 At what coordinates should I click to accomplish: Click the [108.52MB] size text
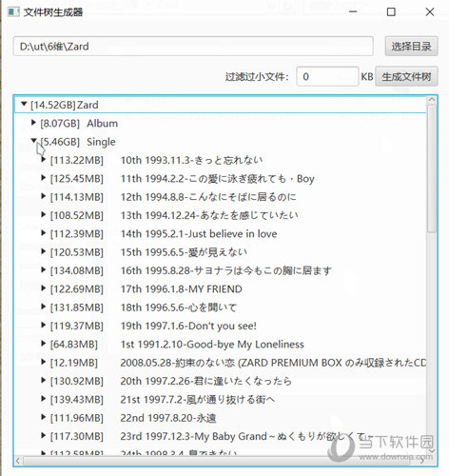pos(77,215)
